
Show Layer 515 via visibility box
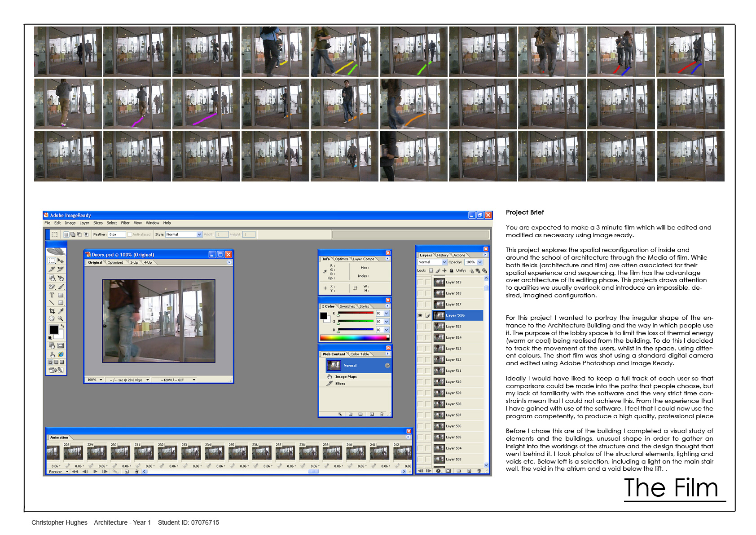tap(420, 327)
